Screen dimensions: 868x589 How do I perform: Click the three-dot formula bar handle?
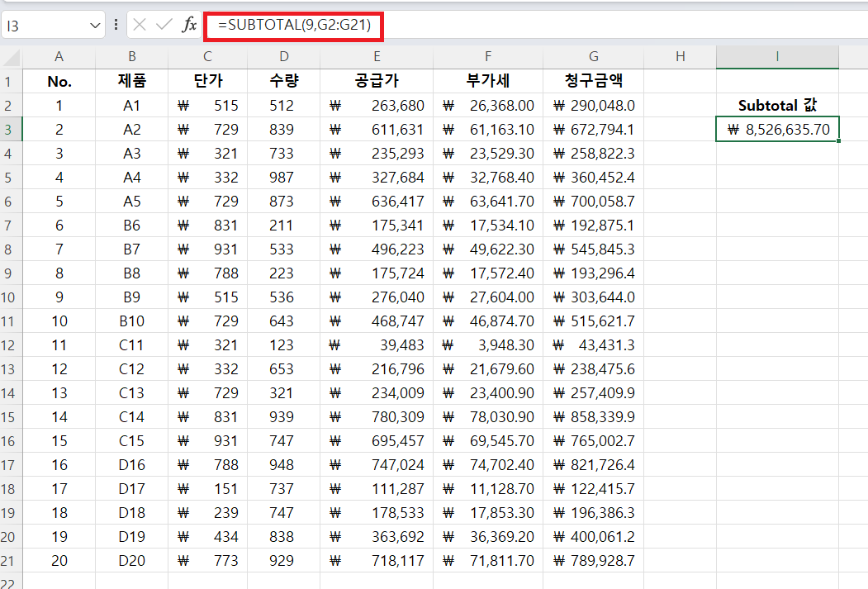click(x=116, y=25)
